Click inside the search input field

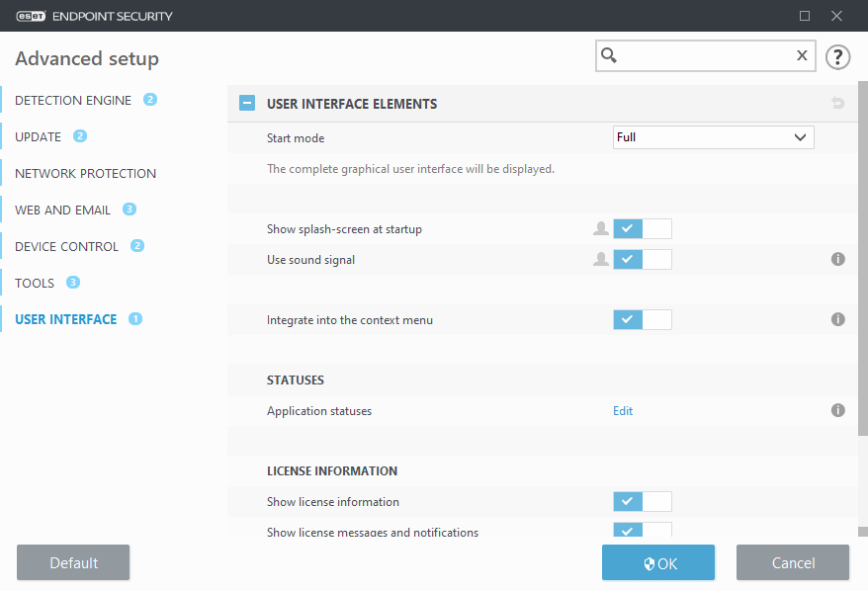702,56
